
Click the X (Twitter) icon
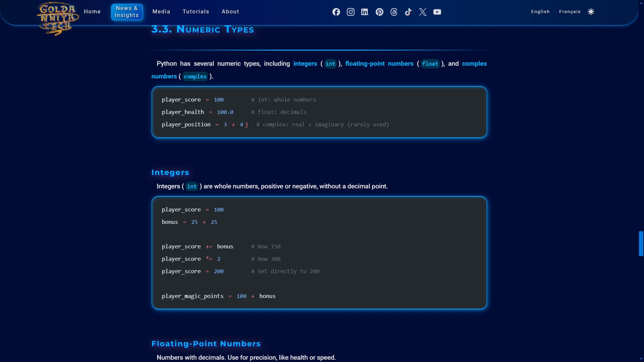click(x=422, y=12)
